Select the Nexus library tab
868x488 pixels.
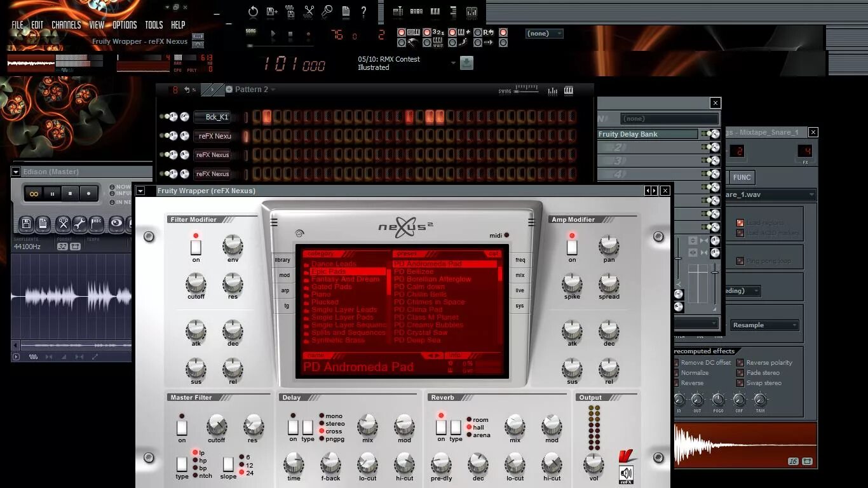click(283, 260)
